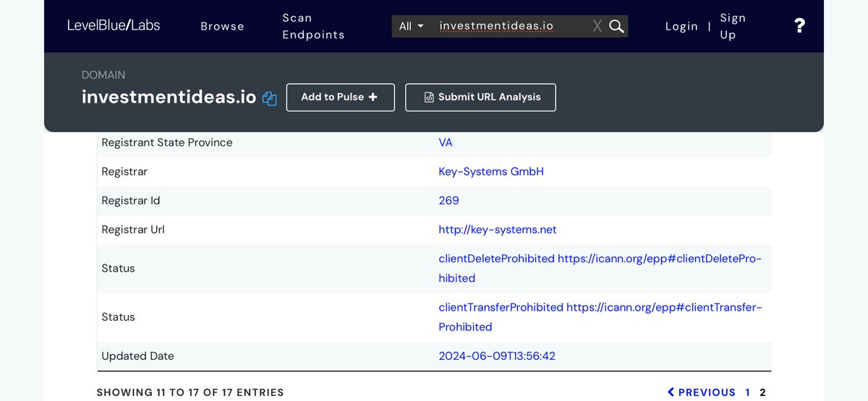Copy the domain name investmentideas.io
Image resolution: width=868 pixels, height=401 pixels.
[270, 99]
